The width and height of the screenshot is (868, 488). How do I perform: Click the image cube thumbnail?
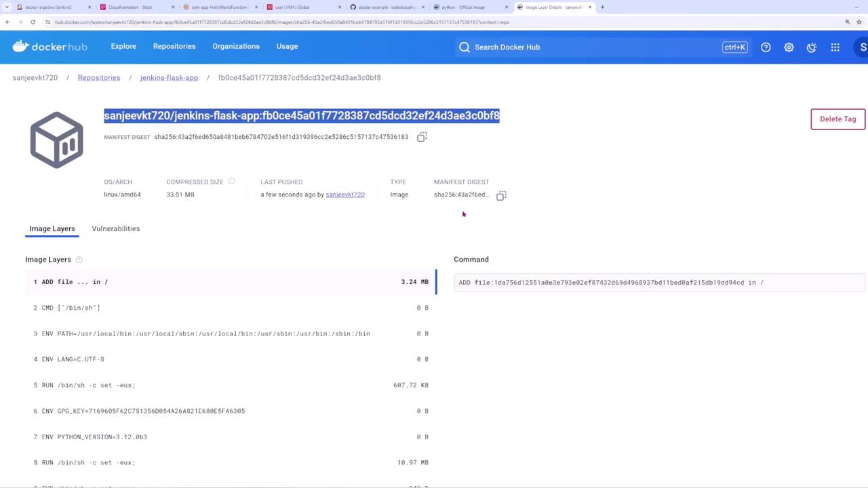[57, 140]
